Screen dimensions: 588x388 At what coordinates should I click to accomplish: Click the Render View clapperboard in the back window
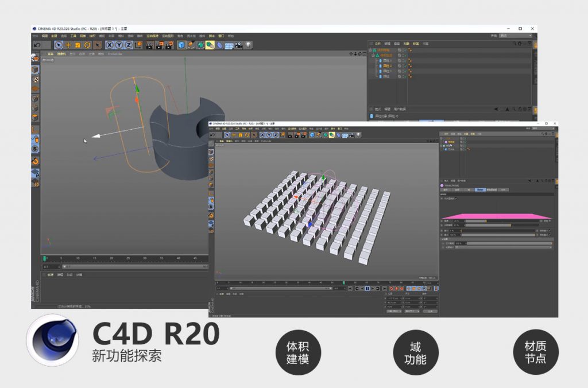tap(150, 45)
